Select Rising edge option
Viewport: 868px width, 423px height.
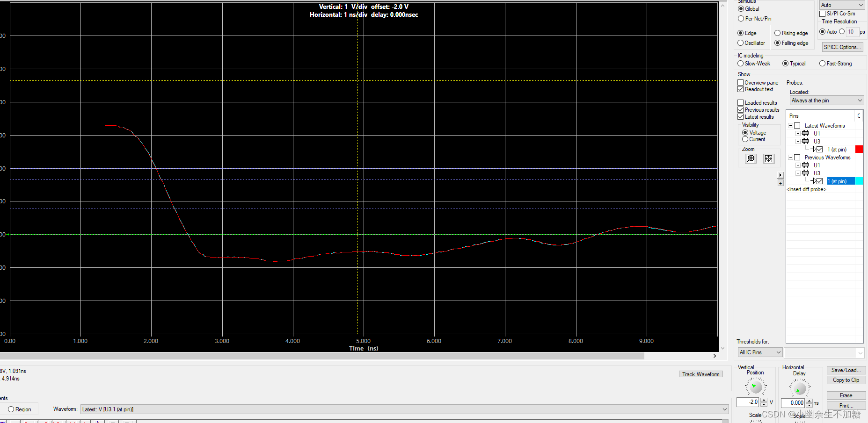point(778,33)
